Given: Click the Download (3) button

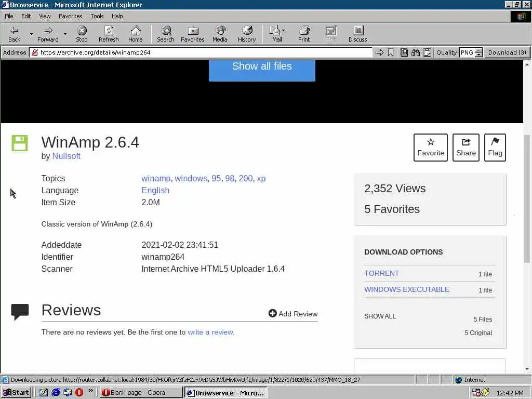Looking at the screenshot, I should (507, 52).
